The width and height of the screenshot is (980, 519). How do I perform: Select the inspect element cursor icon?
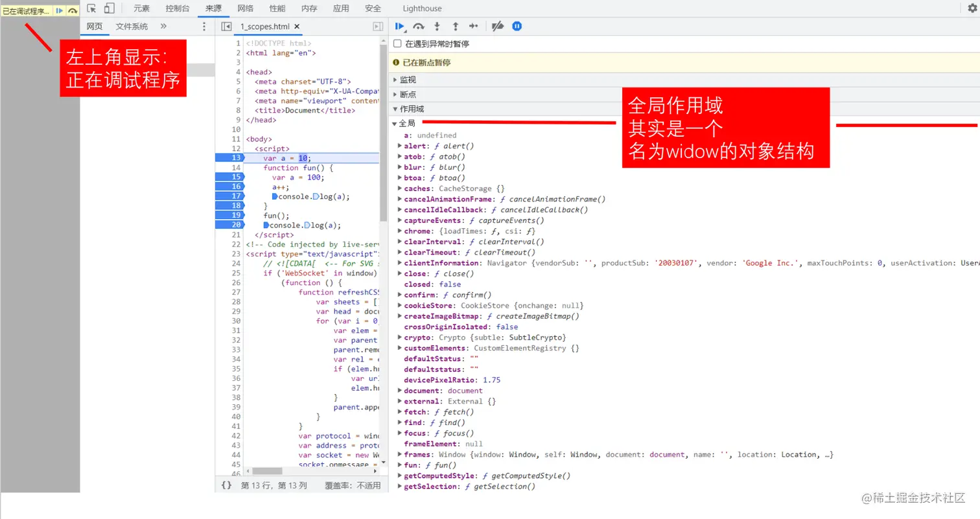pyautogui.click(x=93, y=8)
